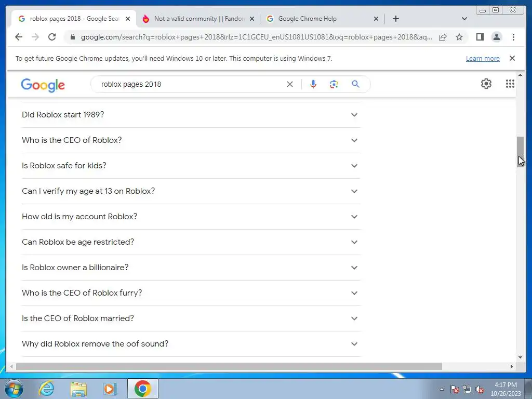The image size is (532, 399).
Task: Show hidden system tray icons
Action: click(x=442, y=390)
